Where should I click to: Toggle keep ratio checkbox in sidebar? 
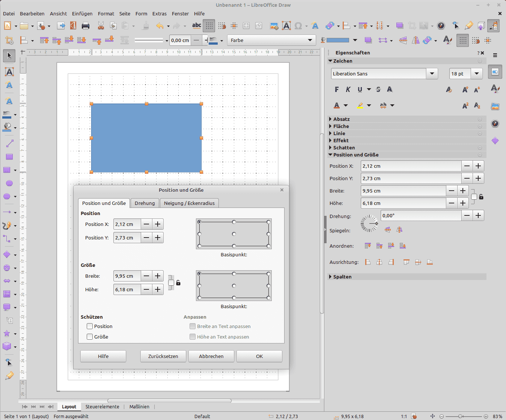tap(474, 197)
